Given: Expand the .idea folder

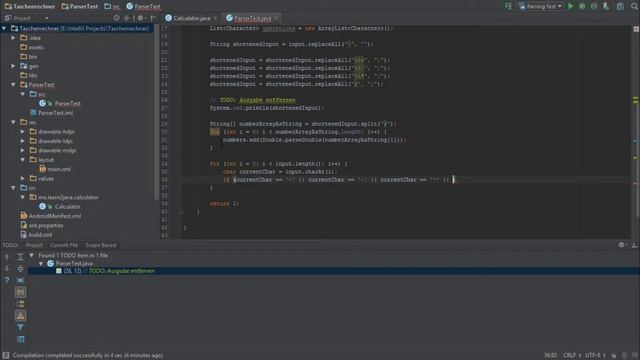Looking at the screenshot, I should [x=13, y=38].
